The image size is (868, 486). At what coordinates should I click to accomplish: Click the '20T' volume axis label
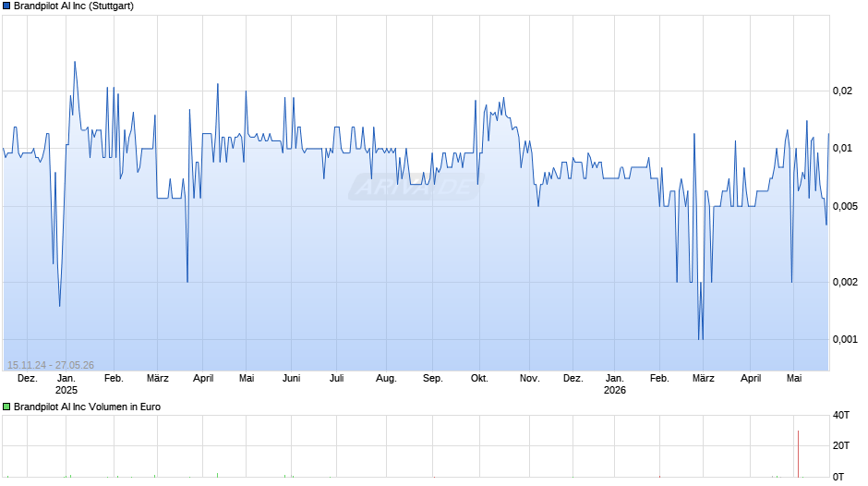pyautogui.click(x=841, y=445)
